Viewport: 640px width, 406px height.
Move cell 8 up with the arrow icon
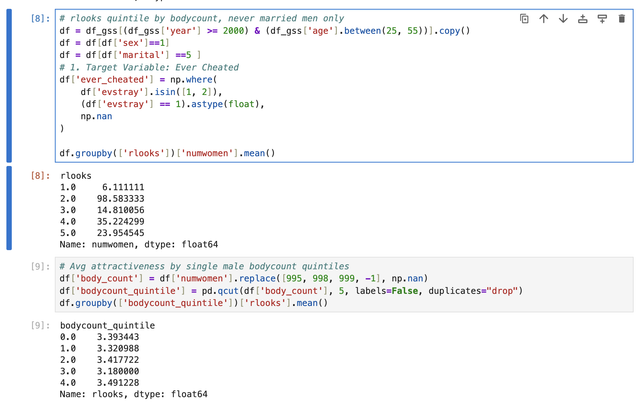point(544,19)
